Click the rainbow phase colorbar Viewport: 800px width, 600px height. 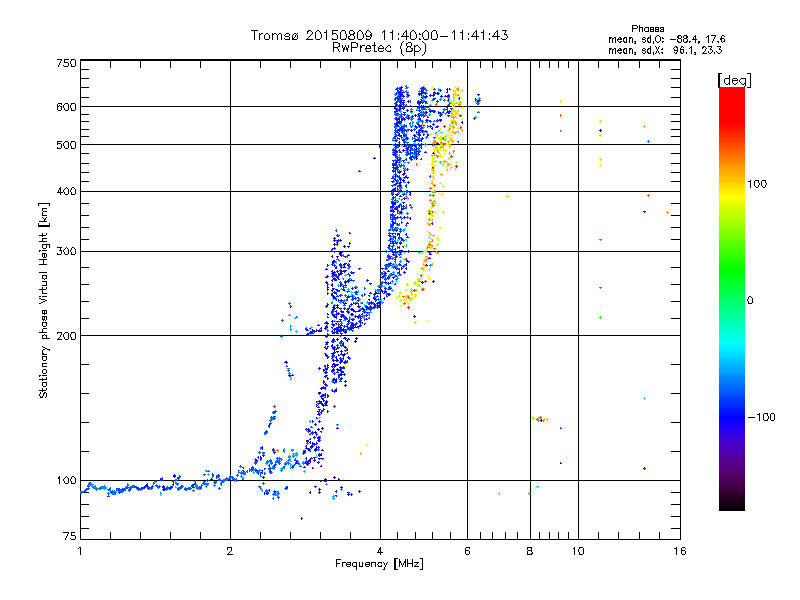tap(732, 298)
